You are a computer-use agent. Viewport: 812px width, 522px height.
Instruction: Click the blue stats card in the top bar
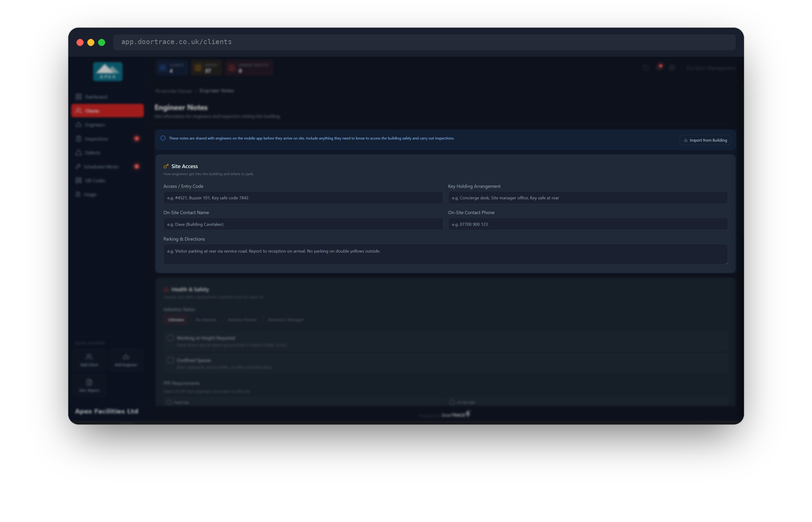click(x=172, y=68)
